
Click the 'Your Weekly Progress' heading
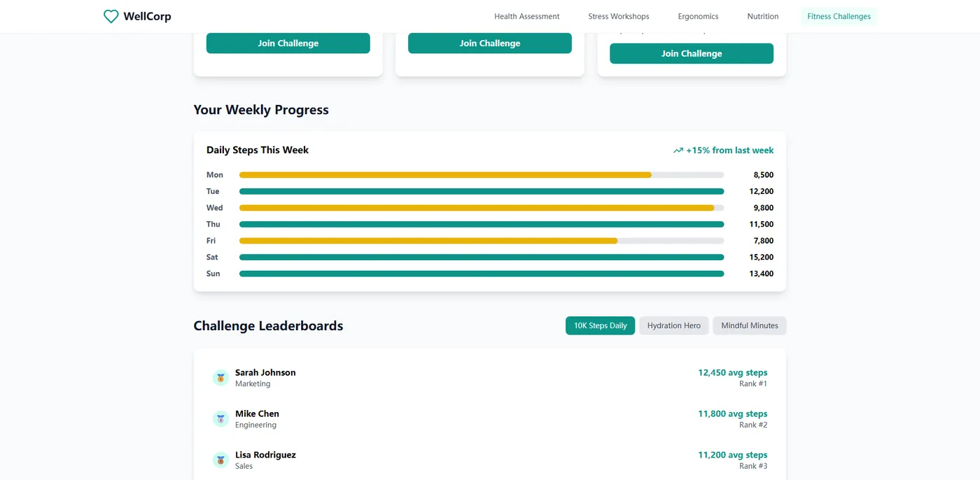[261, 110]
